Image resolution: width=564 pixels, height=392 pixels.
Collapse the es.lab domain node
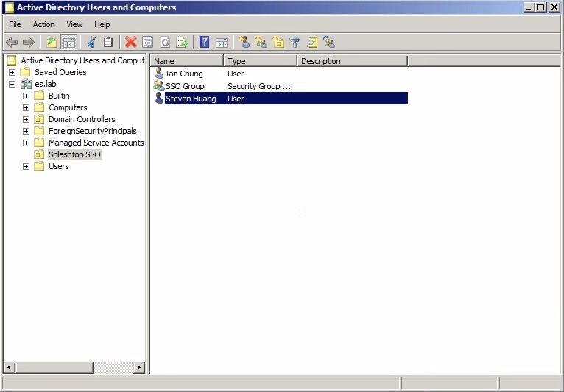(13, 84)
